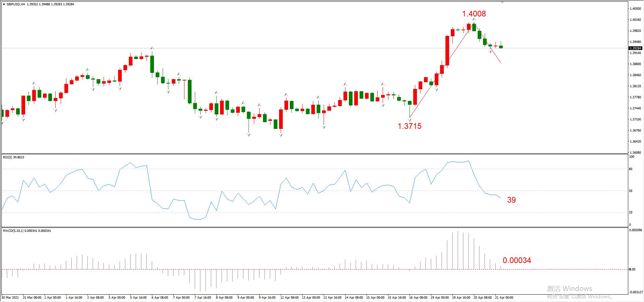Click the 80 level label on the RSI scale
Image resolution: width=644 pixels, height=302 pixels.
[631, 169]
